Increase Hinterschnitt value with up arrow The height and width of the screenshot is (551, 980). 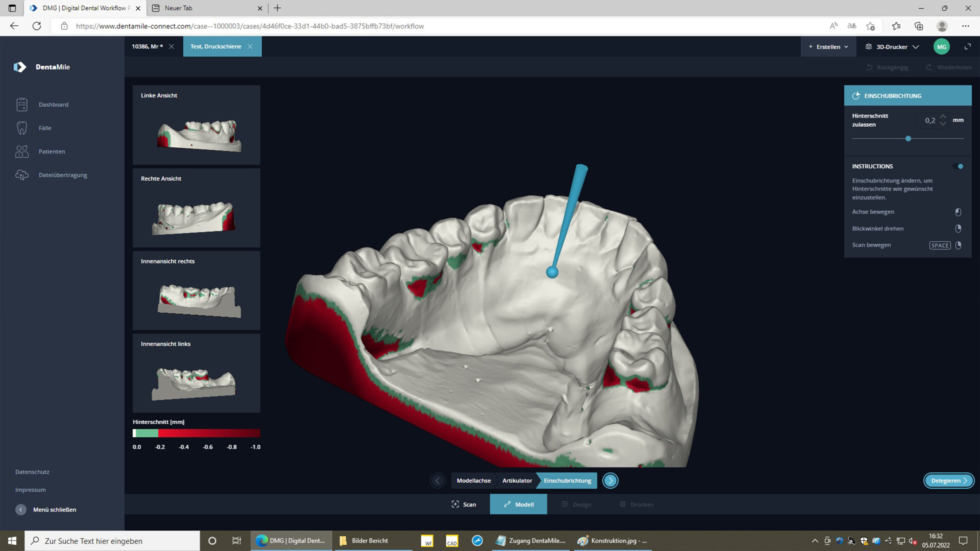click(943, 116)
